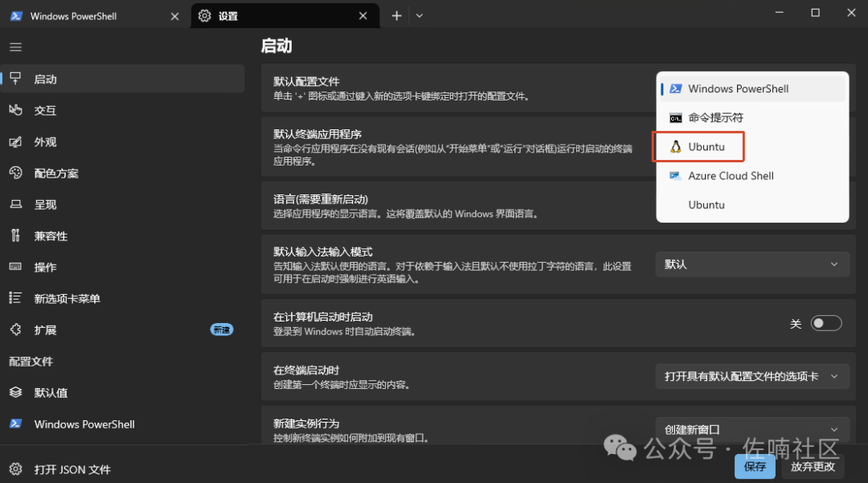Screen dimensions: 868x483
Task: Open the new-tab profile dropdown arrow
Action: point(420,16)
